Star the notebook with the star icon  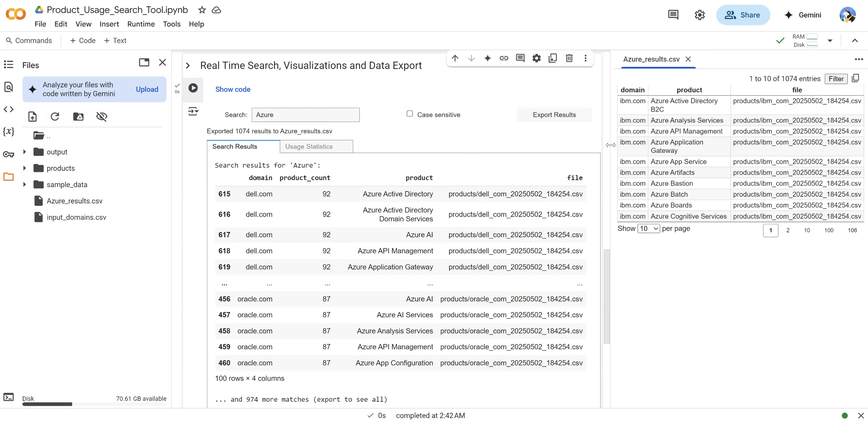(202, 10)
